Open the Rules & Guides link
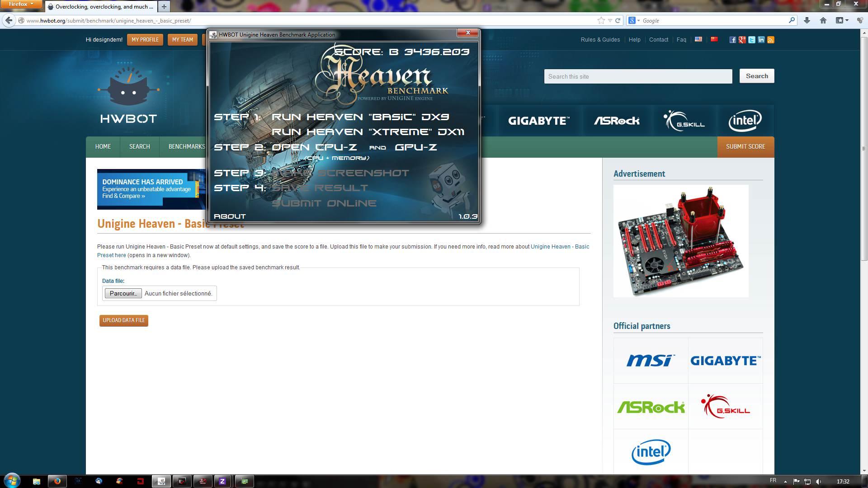Image resolution: width=868 pixels, height=488 pixels. [x=600, y=40]
